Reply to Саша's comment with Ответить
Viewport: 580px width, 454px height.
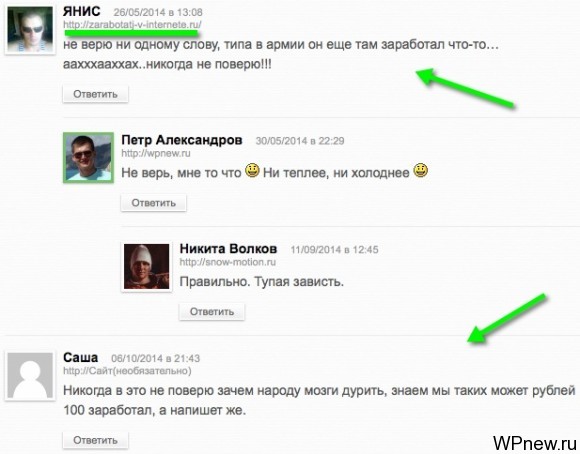point(95,440)
